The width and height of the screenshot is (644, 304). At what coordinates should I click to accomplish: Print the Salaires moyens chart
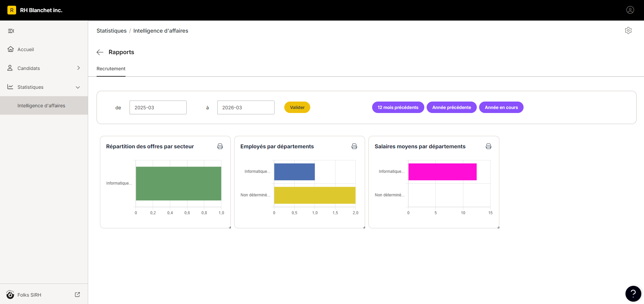(x=489, y=146)
